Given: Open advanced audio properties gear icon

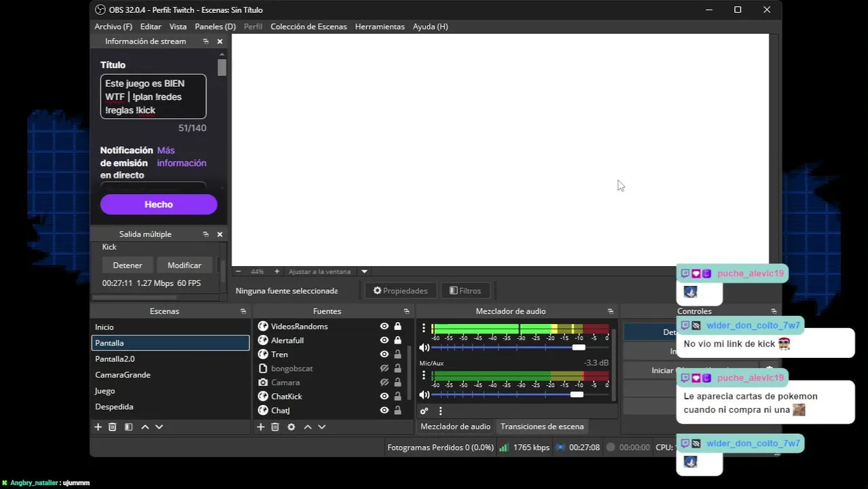Looking at the screenshot, I should [424, 411].
